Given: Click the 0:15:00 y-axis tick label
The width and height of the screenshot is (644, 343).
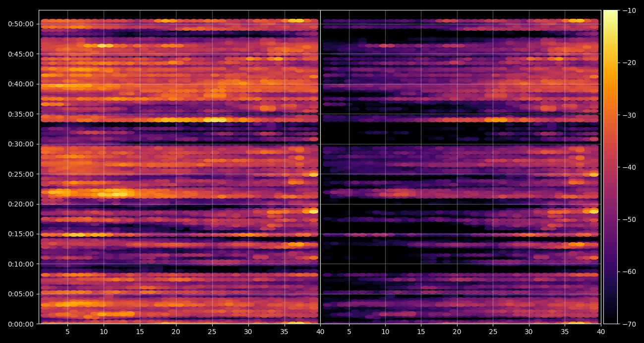Looking at the screenshot, I should (x=20, y=234).
